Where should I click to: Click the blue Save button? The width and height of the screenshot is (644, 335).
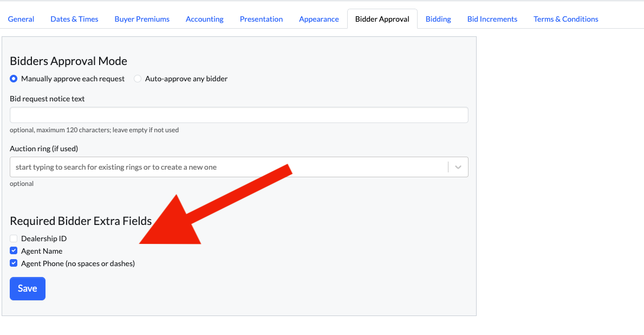(x=28, y=288)
